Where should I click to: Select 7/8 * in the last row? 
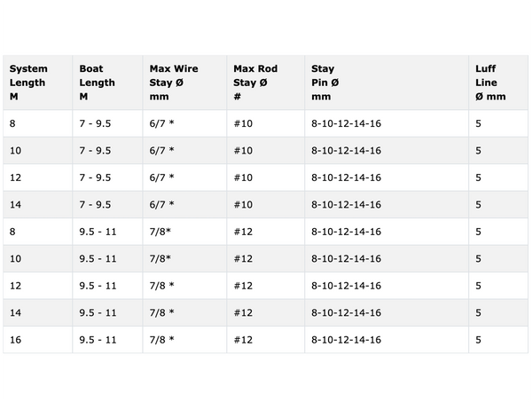pos(162,340)
